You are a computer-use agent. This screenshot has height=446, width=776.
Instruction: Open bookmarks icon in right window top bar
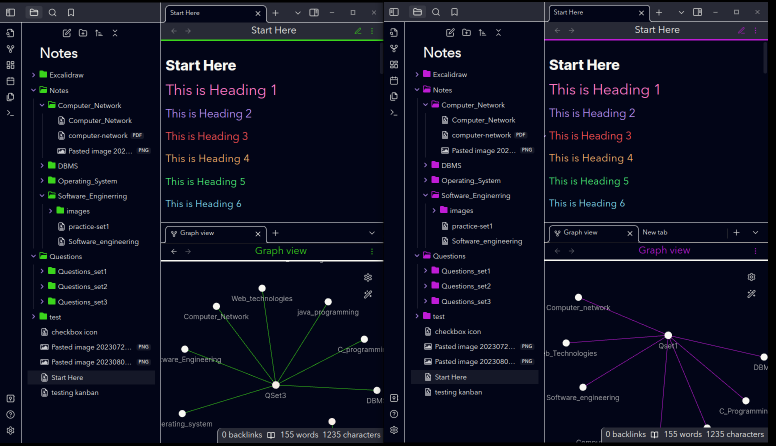[x=455, y=12]
